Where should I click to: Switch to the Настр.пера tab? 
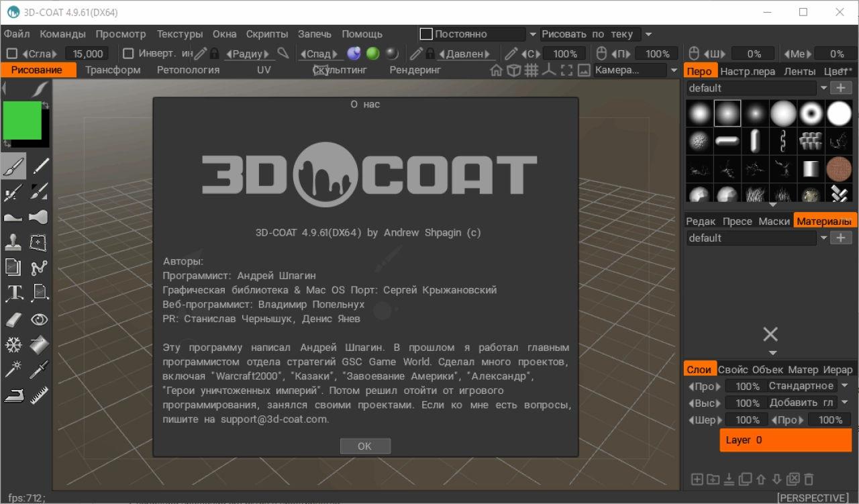click(x=748, y=71)
